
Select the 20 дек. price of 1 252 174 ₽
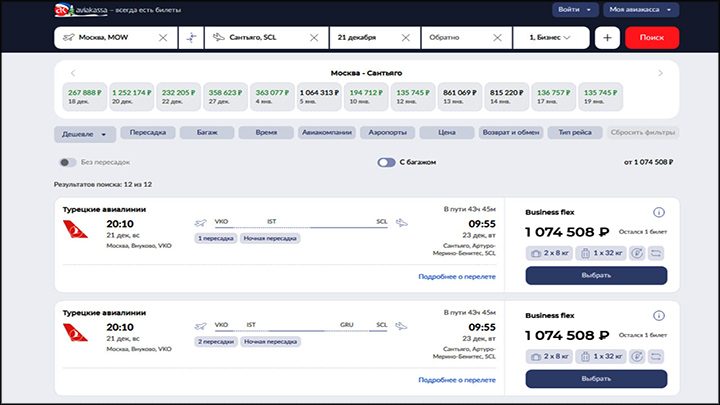tap(131, 96)
